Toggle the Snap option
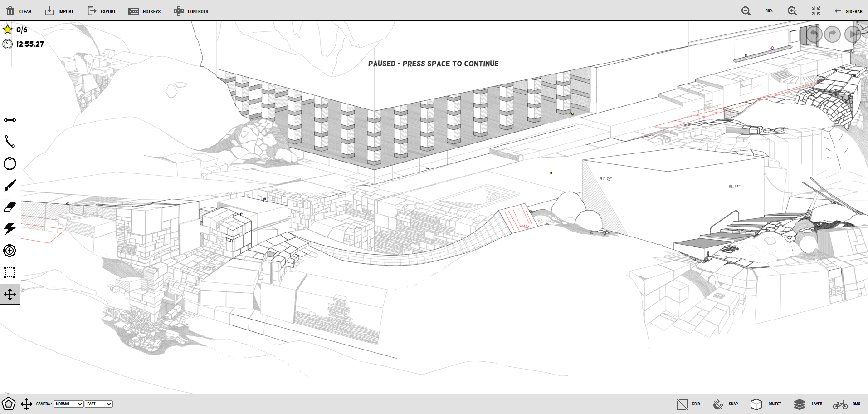The height and width of the screenshot is (414, 868). pos(725,404)
